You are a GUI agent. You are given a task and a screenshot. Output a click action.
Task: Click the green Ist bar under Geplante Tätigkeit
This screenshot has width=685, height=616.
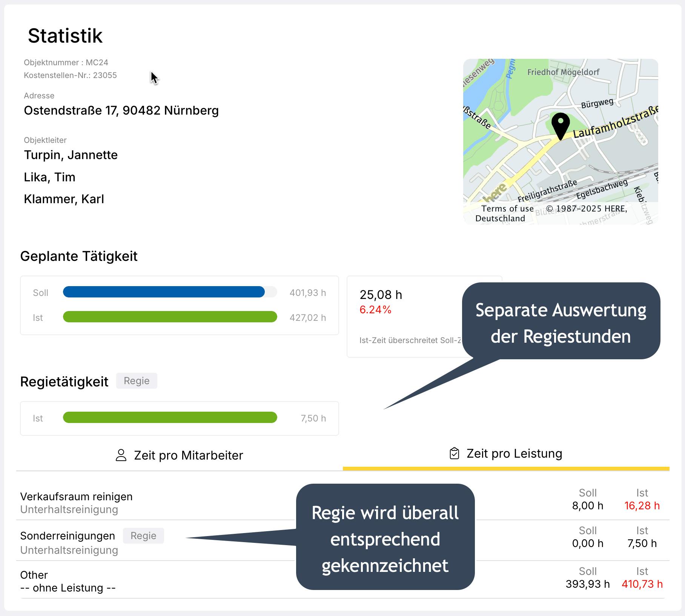pos(170,317)
